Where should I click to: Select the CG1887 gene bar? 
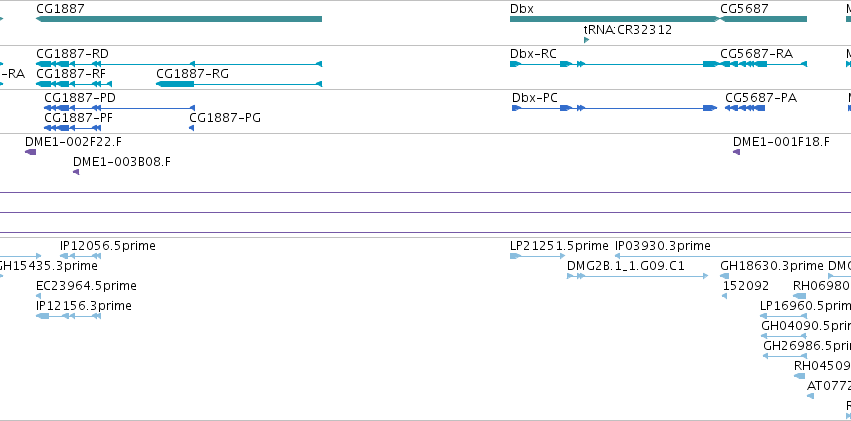(x=179, y=19)
